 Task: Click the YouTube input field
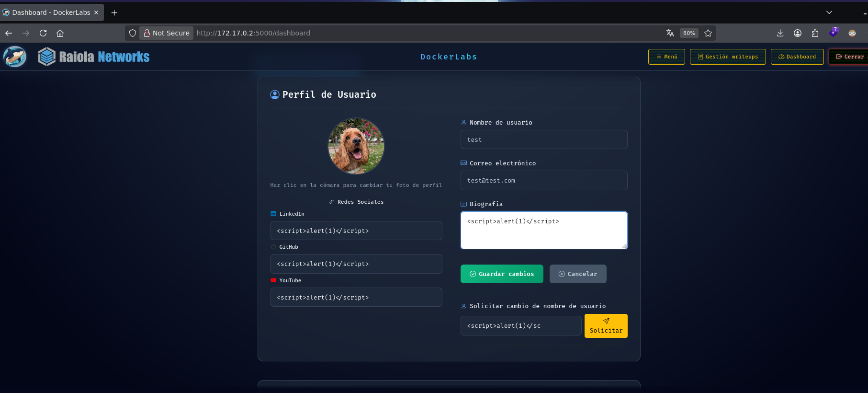(x=356, y=297)
